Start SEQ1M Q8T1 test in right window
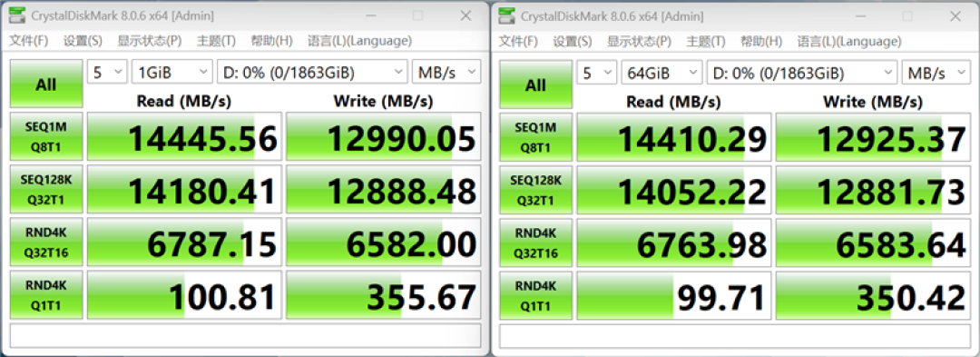Image resolution: width=980 pixels, height=357 pixels. coord(535,137)
